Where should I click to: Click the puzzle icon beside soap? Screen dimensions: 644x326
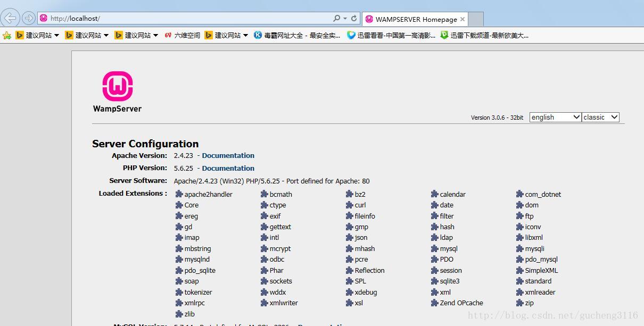coord(179,281)
